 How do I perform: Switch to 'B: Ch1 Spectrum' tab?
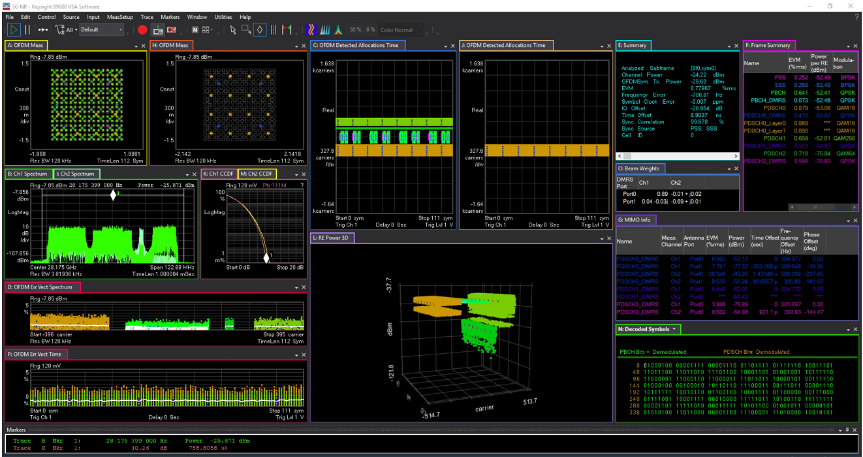pos(29,174)
